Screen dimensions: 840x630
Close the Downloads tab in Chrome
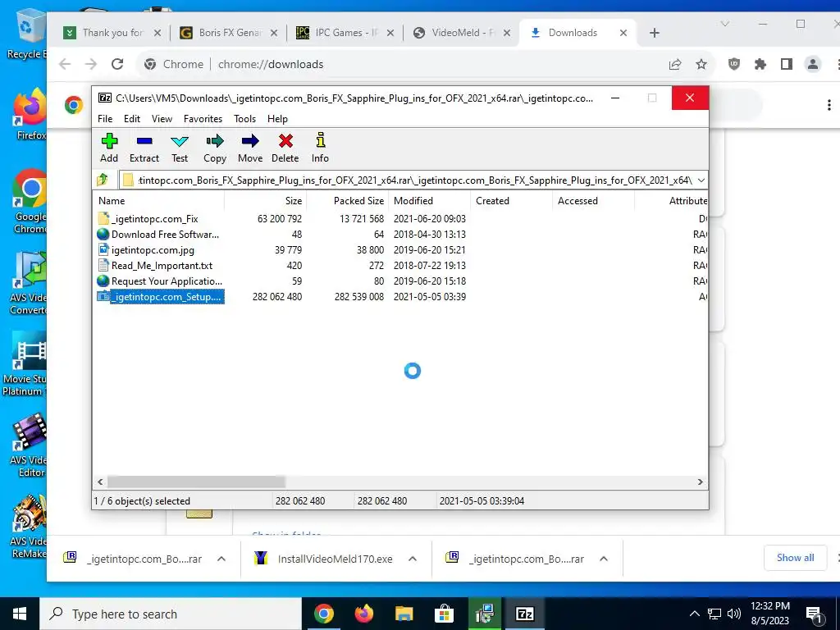(623, 33)
